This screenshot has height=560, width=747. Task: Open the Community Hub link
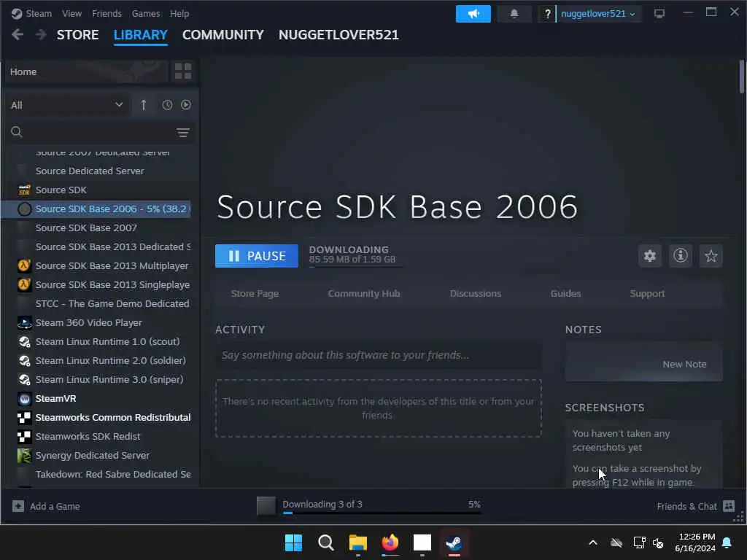(x=364, y=293)
